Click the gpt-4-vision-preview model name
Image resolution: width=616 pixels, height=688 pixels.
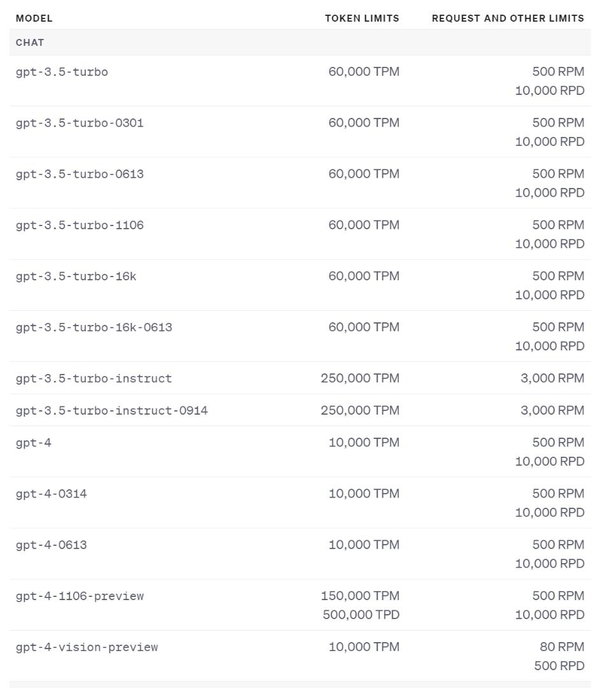[87, 647]
